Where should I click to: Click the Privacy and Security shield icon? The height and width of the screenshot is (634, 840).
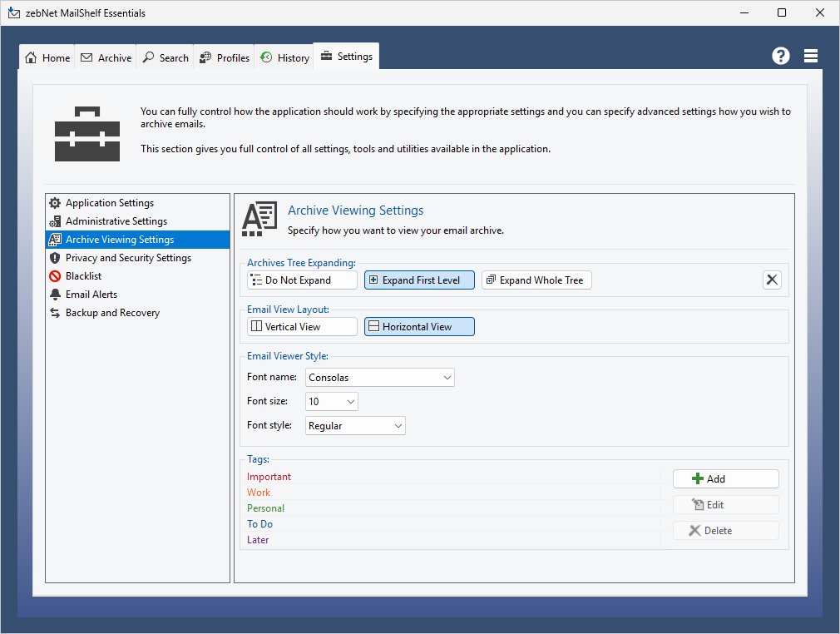55,258
